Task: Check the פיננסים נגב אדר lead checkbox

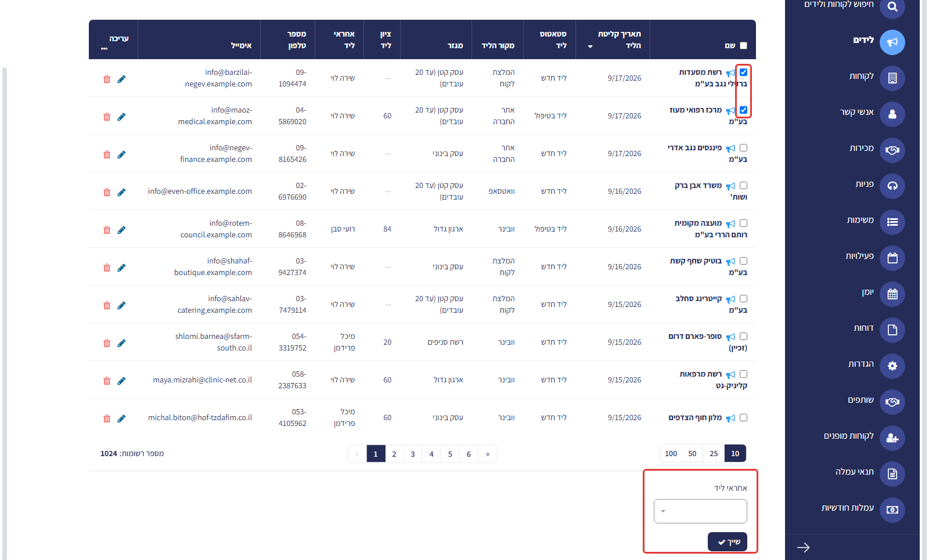Action: click(744, 147)
